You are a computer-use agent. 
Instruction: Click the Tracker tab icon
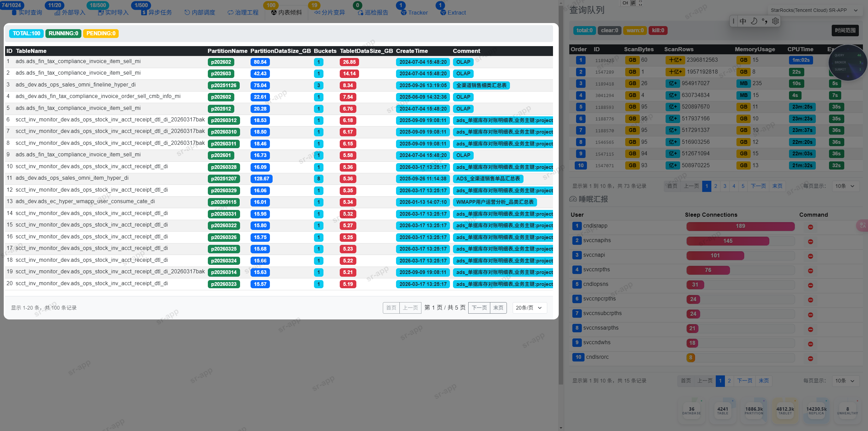click(403, 13)
